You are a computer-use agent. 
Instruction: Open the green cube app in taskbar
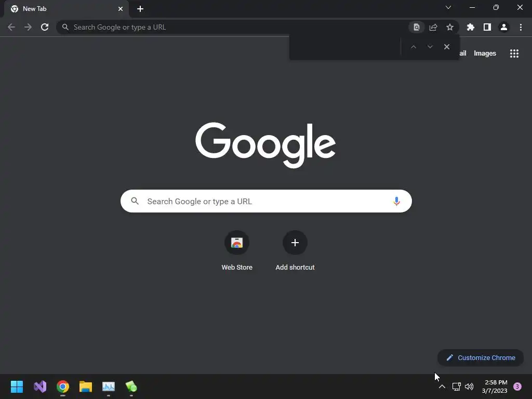[x=131, y=387]
